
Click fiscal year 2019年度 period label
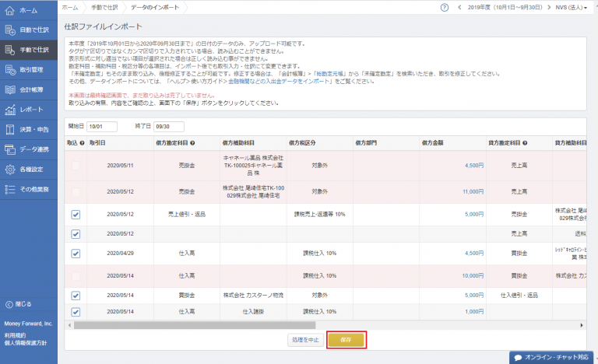(x=505, y=7)
